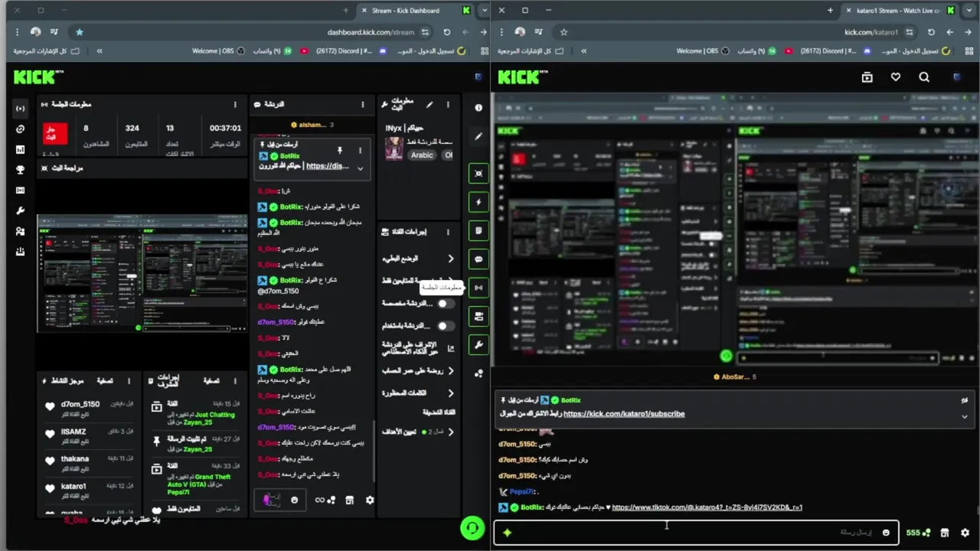Open the wrench icon in the left sidebar
The image size is (980, 551).
pyautogui.click(x=20, y=210)
